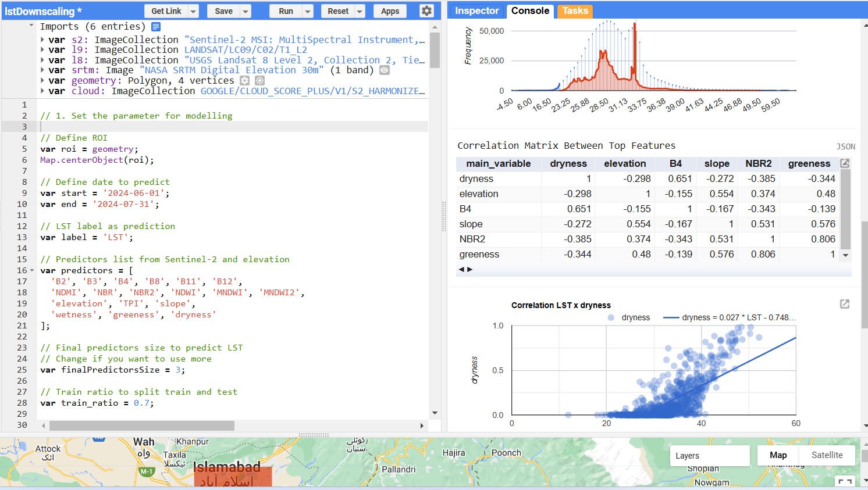Click the imports panel scroll-up arrow
The height and width of the screenshot is (490, 868).
click(x=435, y=27)
